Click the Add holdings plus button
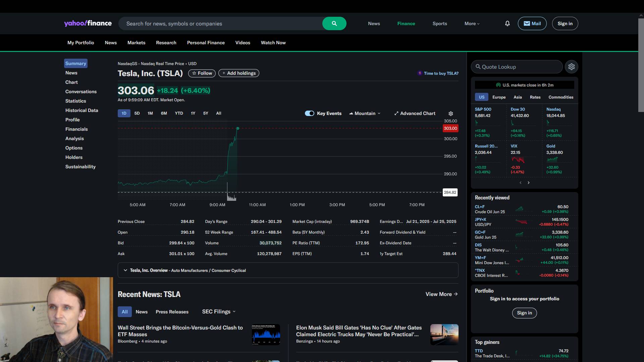 (x=238, y=73)
